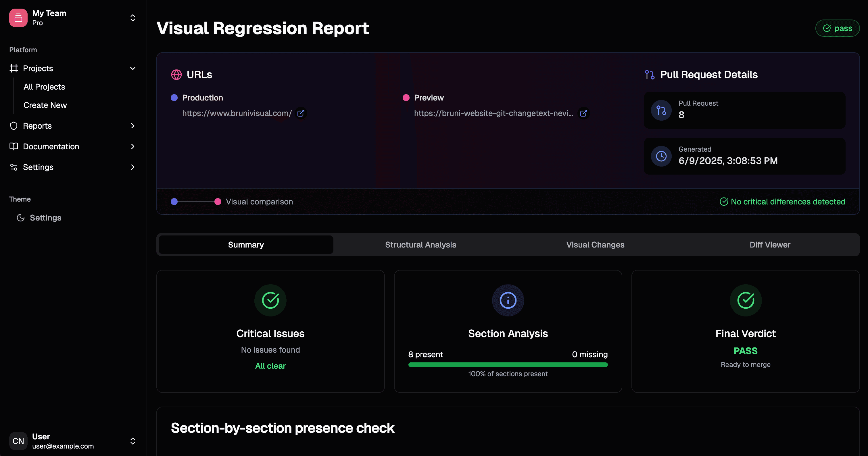Open Theme Settings item
The width and height of the screenshot is (868, 456).
click(x=45, y=218)
